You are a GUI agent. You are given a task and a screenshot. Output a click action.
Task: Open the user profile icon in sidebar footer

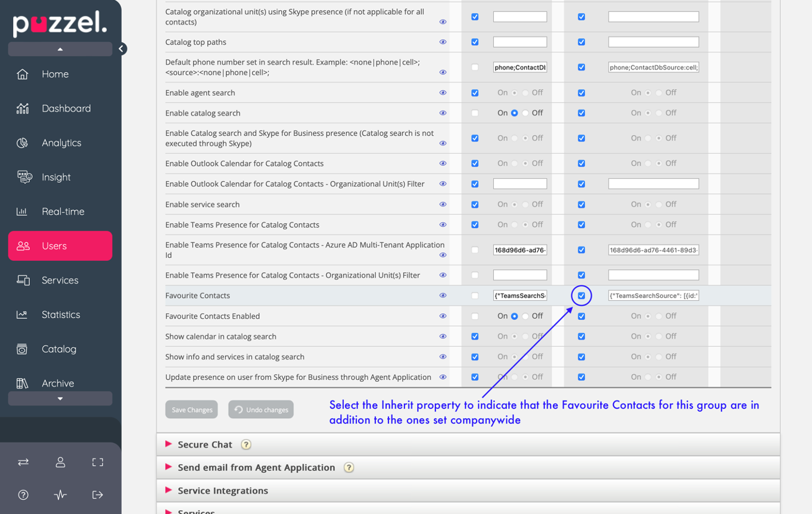(x=60, y=462)
